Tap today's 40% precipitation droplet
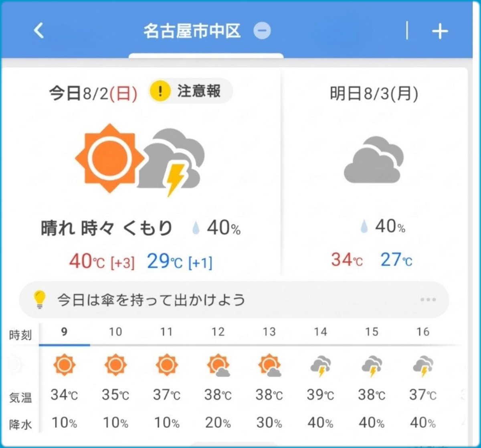 [196, 229]
